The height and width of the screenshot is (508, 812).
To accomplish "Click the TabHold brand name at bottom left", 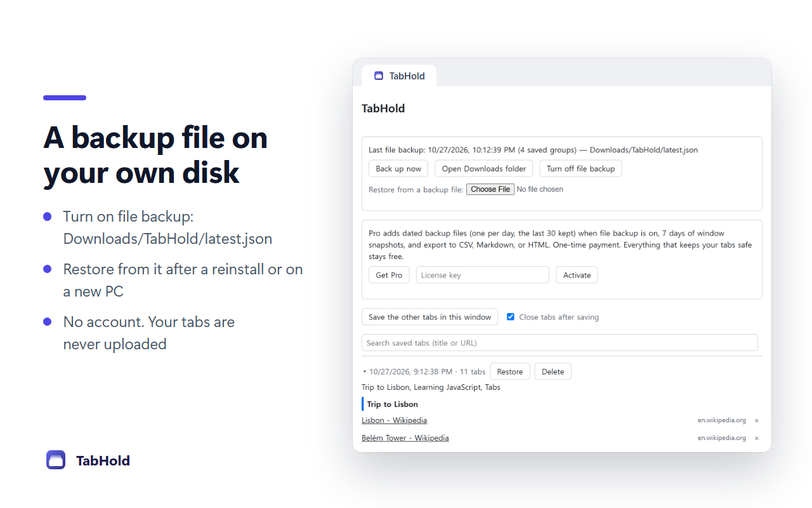I will [103, 460].
